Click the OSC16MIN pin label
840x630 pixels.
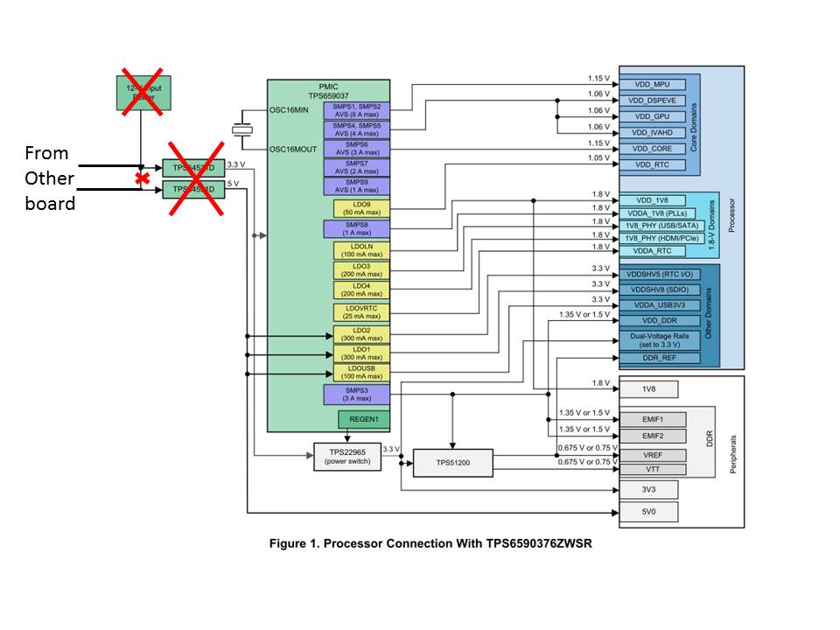click(x=289, y=110)
